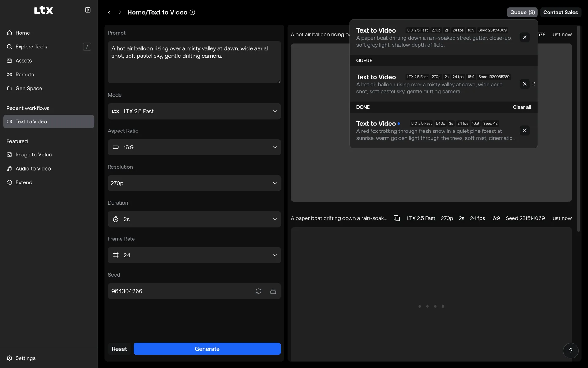Open Image to Video tool
The width and height of the screenshot is (588, 368).
(x=49, y=155)
